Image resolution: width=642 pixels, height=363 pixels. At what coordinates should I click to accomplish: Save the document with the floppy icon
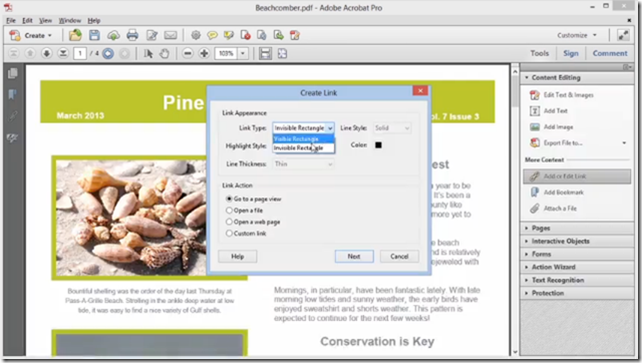click(x=94, y=35)
